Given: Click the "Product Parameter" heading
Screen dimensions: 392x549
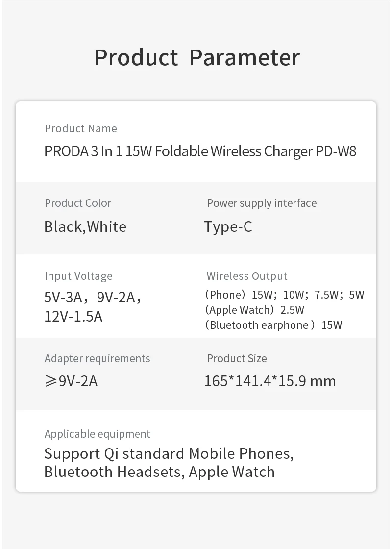Looking at the screenshot, I should tap(196, 57).
